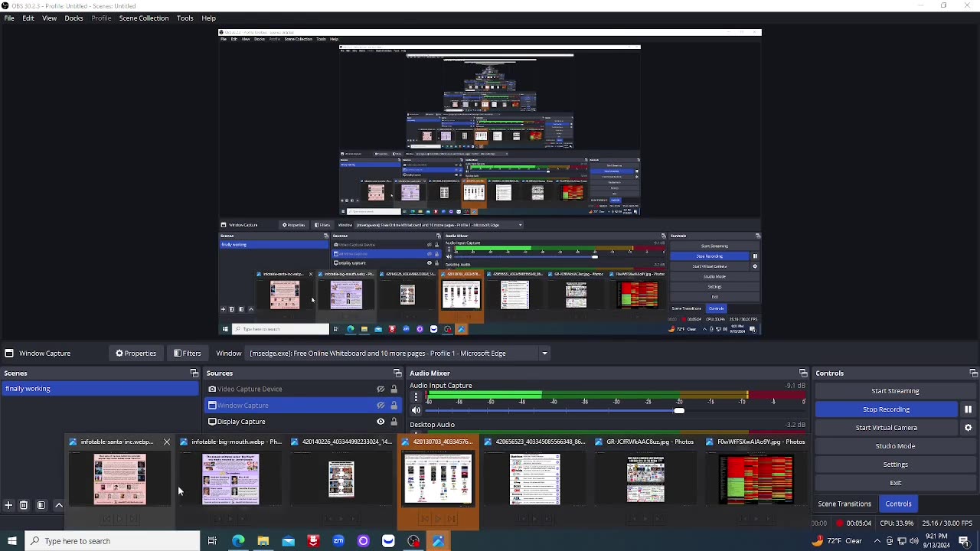Select GR-JCfRWkAAC8uz.jpg Photos thumbnail
Viewport: 980px width, 551px height.
[x=645, y=480]
